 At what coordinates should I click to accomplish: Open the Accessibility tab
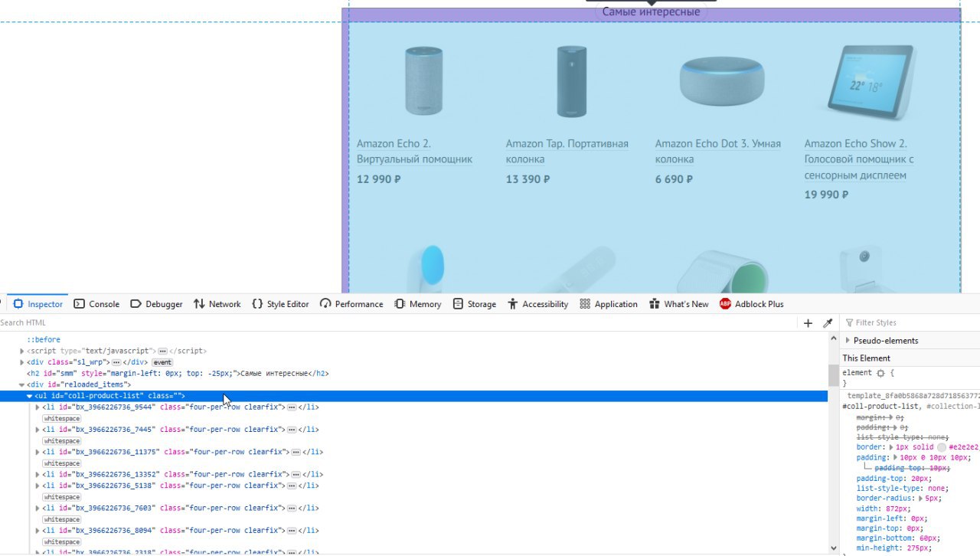click(538, 304)
